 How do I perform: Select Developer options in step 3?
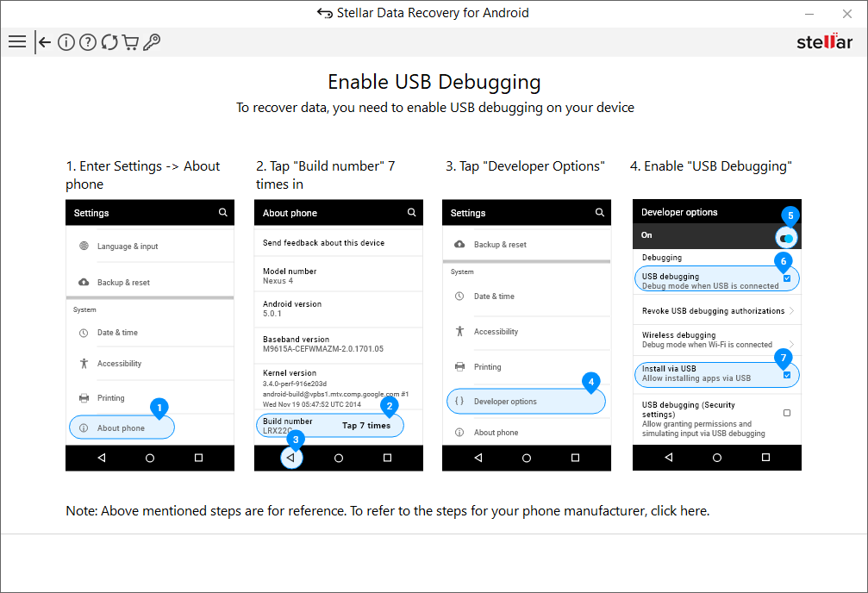[525, 402]
